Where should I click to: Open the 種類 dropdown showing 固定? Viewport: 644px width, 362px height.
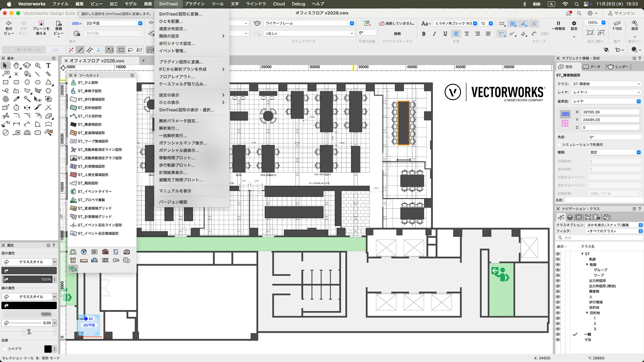(x=615, y=152)
